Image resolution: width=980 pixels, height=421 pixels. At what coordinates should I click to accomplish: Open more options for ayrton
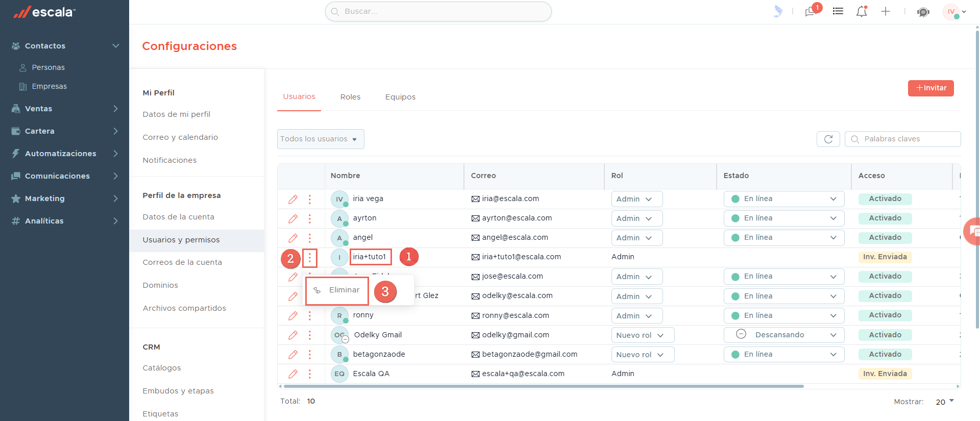click(310, 218)
